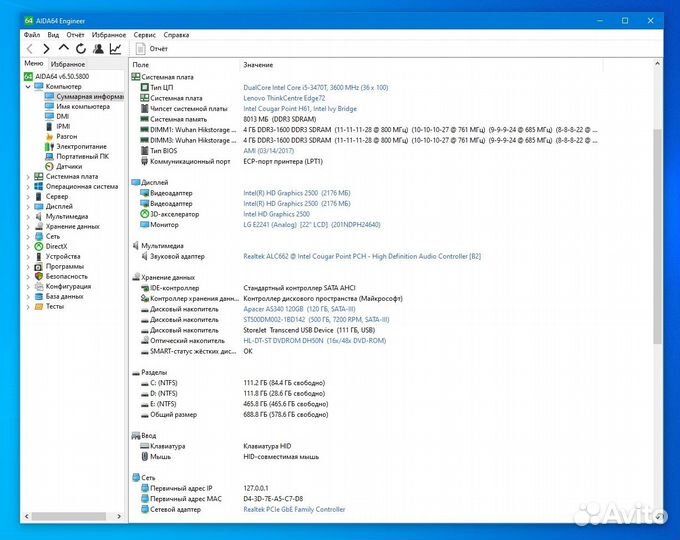The image size is (680, 540).
Task: Click the vertical scrollbar thumb
Action: [657, 236]
